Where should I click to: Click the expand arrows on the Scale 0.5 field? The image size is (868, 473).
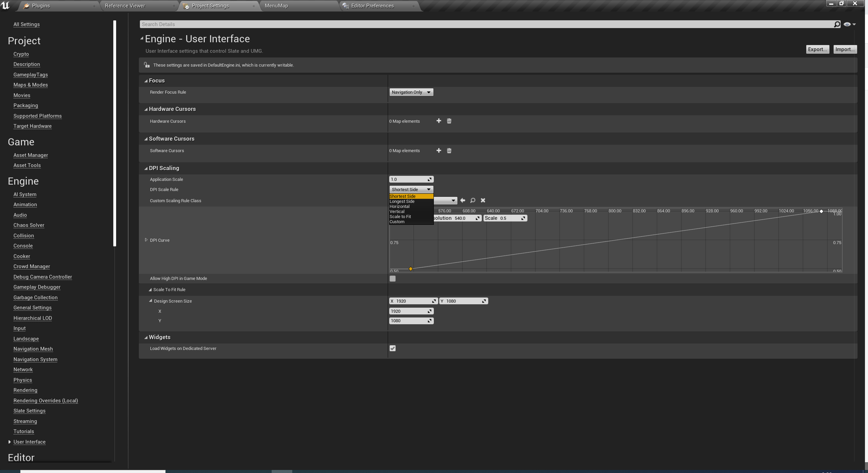(x=523, y=218)
